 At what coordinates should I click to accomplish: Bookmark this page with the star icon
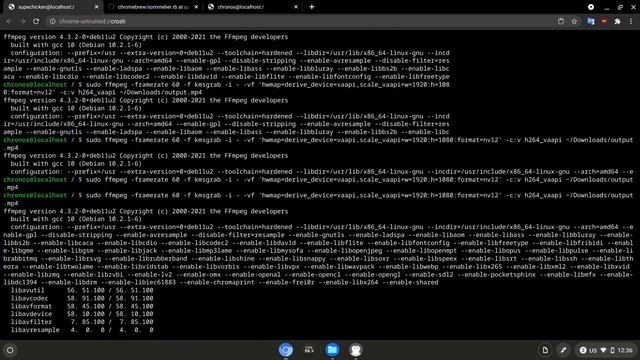click(574, 21)
